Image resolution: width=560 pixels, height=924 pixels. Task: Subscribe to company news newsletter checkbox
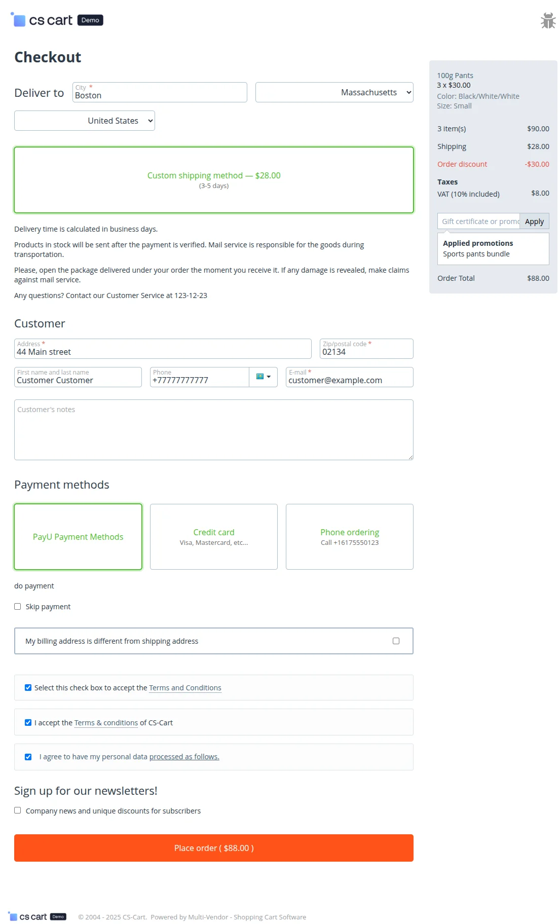18,810
